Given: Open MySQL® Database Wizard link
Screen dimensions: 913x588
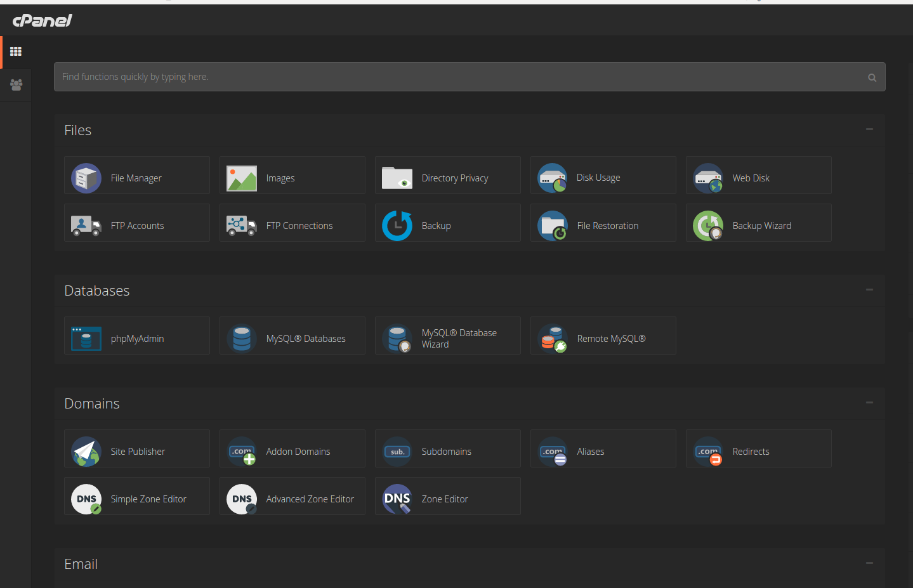Looking at the screenshot, I should pos(459,339).
